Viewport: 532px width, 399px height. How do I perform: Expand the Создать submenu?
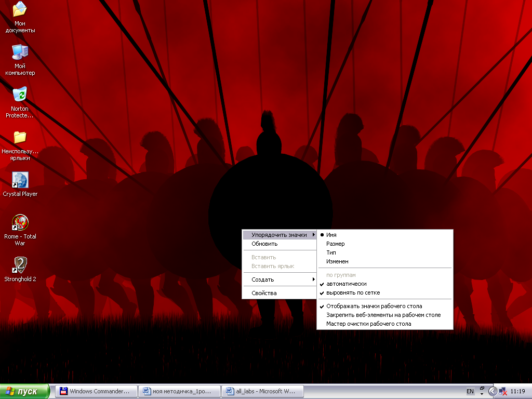point(280,280)
